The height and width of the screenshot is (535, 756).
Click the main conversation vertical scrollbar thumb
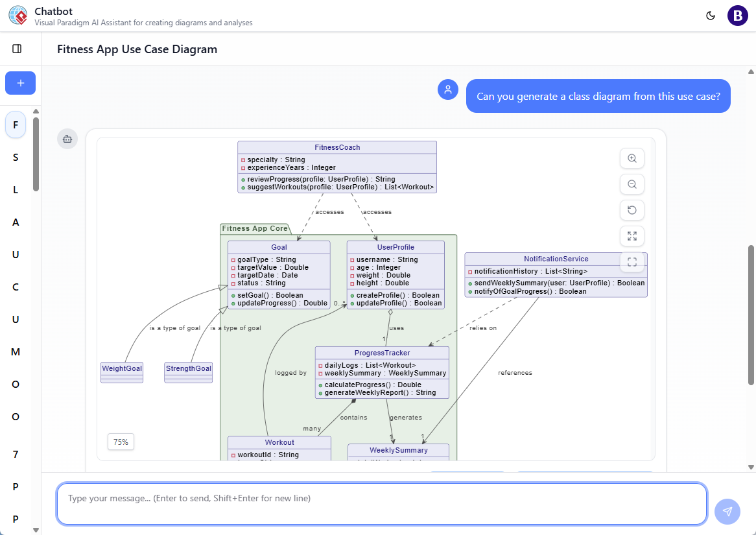[x=751, y=315]
